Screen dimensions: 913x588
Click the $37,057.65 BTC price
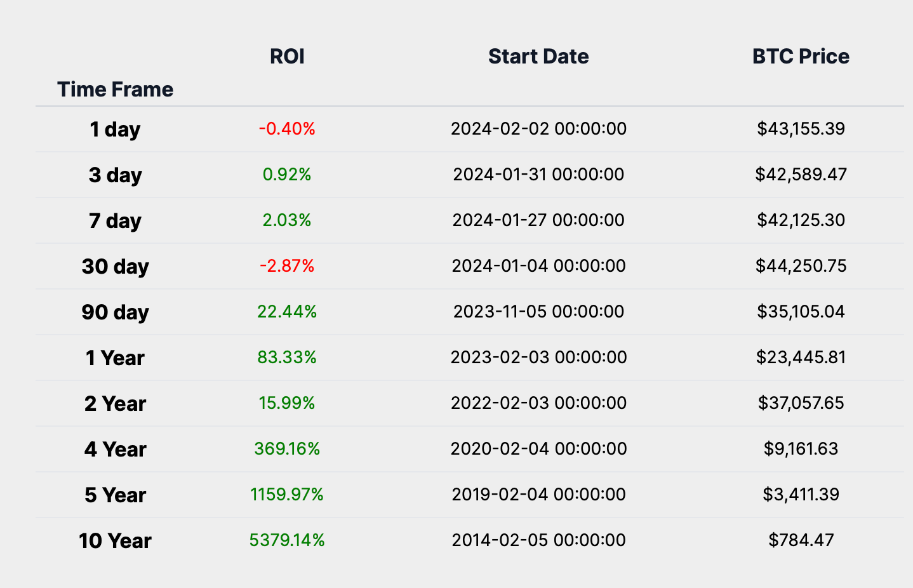801,403
